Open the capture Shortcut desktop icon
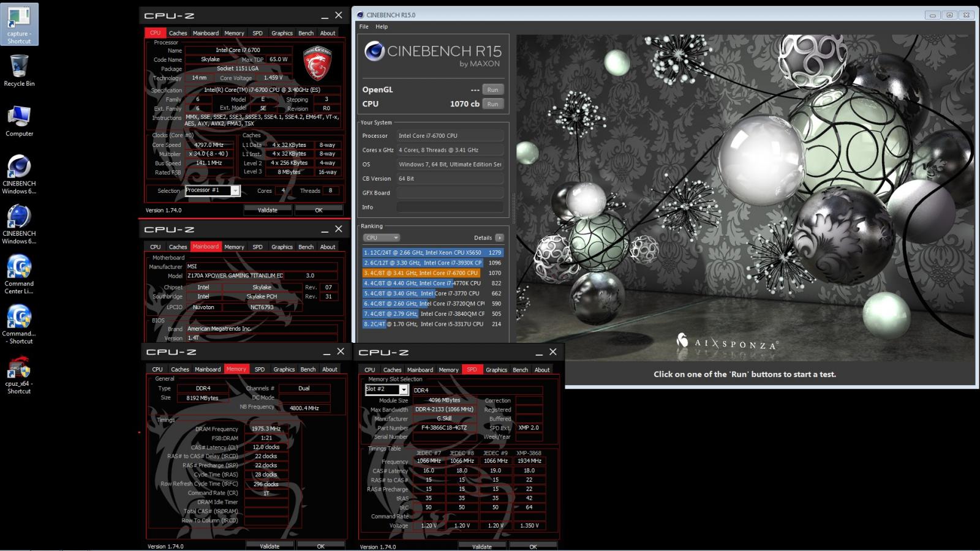The image size is (980, 551). coord(19,24)
